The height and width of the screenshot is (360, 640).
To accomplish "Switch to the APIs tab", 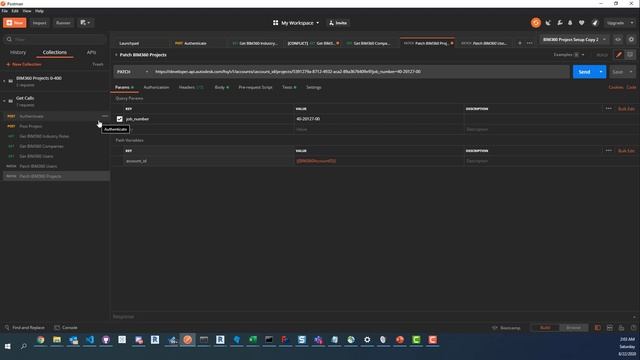I will 91,52.
